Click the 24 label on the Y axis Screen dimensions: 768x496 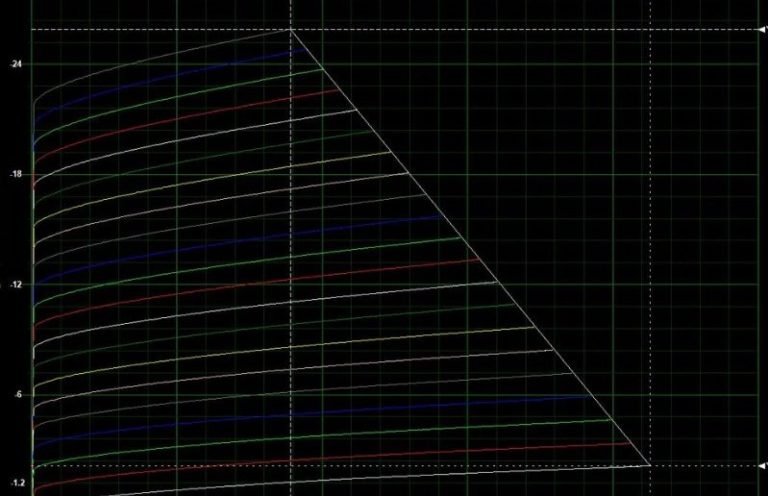point(17,64)
